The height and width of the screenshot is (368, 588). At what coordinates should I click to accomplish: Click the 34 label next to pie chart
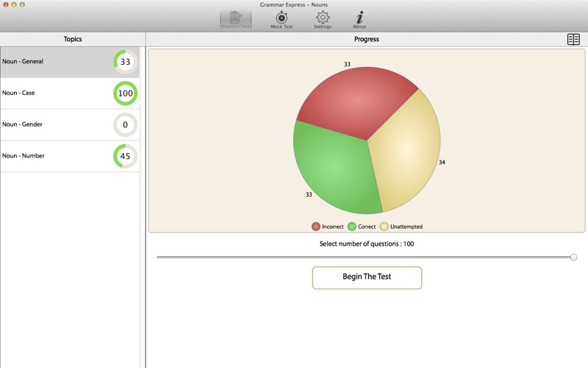(442, 162)
